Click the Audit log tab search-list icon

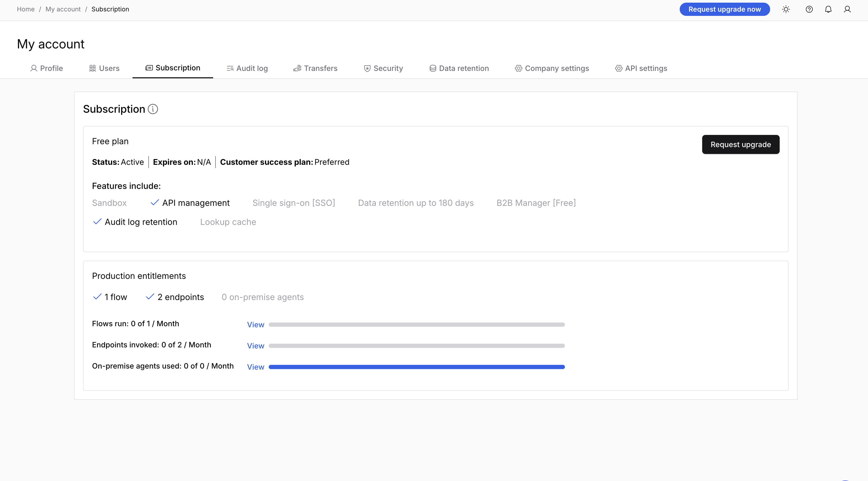click(230, 69)
